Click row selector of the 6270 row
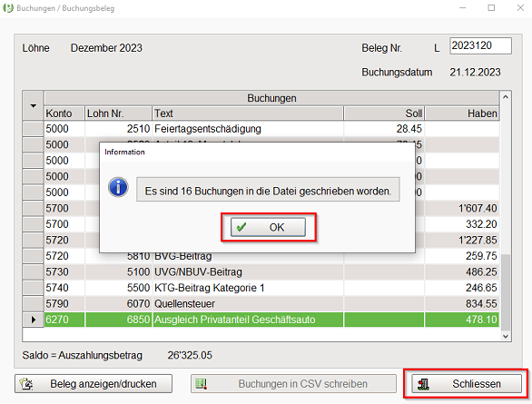 tap(34, 320)
